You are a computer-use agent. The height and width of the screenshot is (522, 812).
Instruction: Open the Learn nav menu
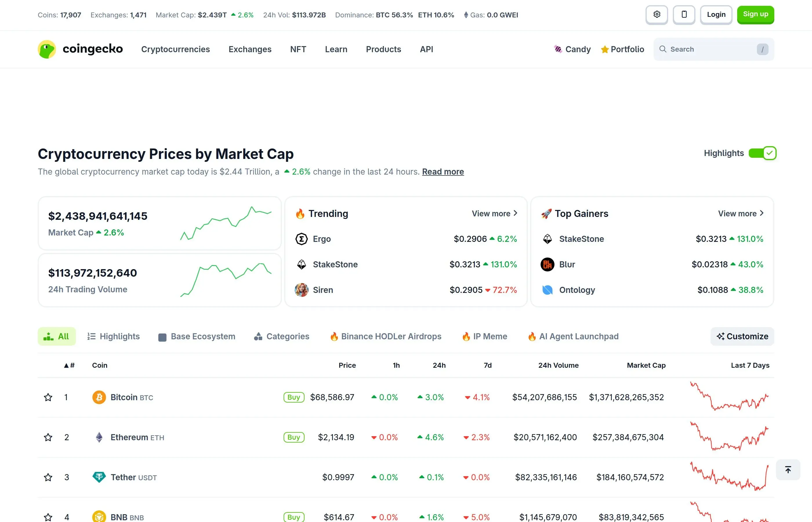click(x=336, y=49)
